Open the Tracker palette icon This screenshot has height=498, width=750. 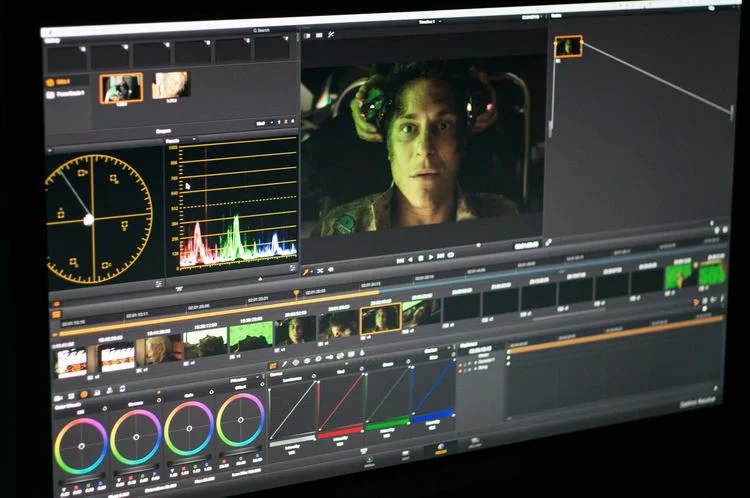click(x=307, y=361)
